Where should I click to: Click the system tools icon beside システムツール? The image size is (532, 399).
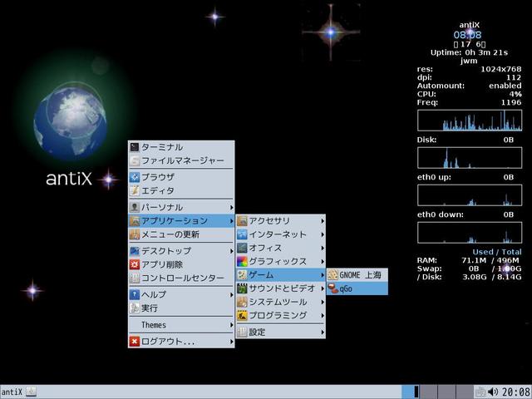(x=242, y=302)
